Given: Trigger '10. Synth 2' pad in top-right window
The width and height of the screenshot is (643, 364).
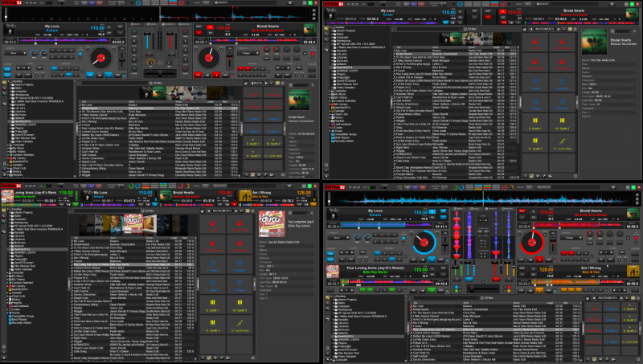Looking at the screenshot, I should pyautogui.click(x=562, y=123).
